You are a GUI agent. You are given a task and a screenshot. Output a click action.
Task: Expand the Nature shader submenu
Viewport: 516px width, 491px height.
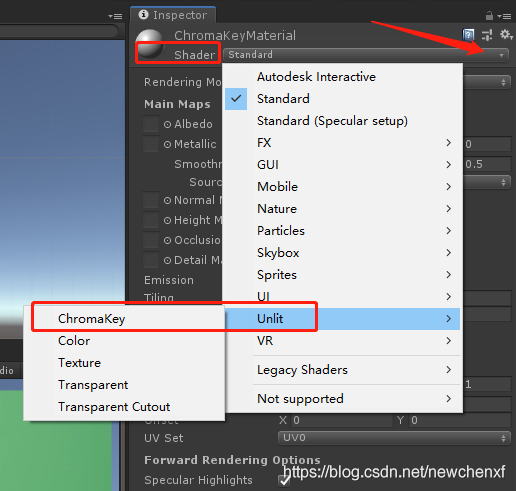(342, 209)
